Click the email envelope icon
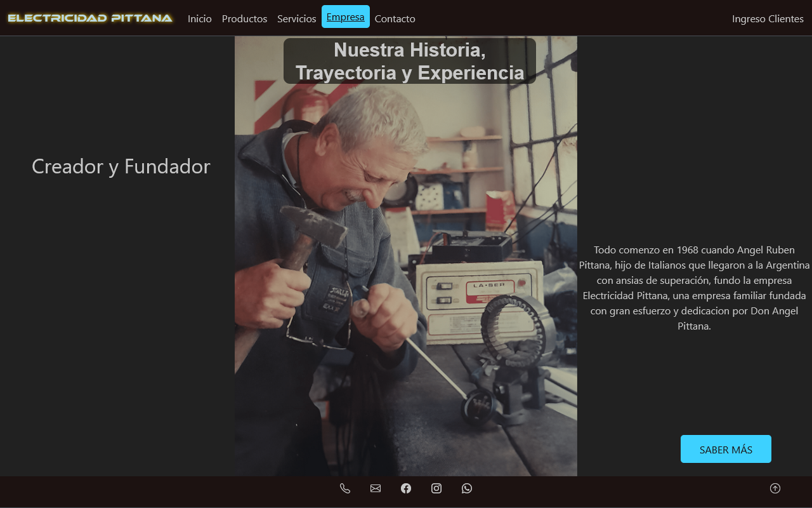 [x=376, y=488]
